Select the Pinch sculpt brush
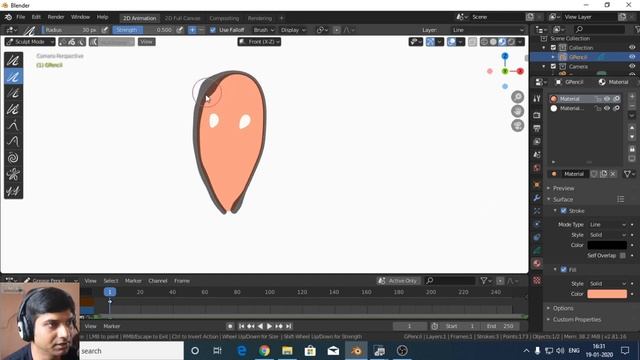640x360 pixels. coord(13,175)
